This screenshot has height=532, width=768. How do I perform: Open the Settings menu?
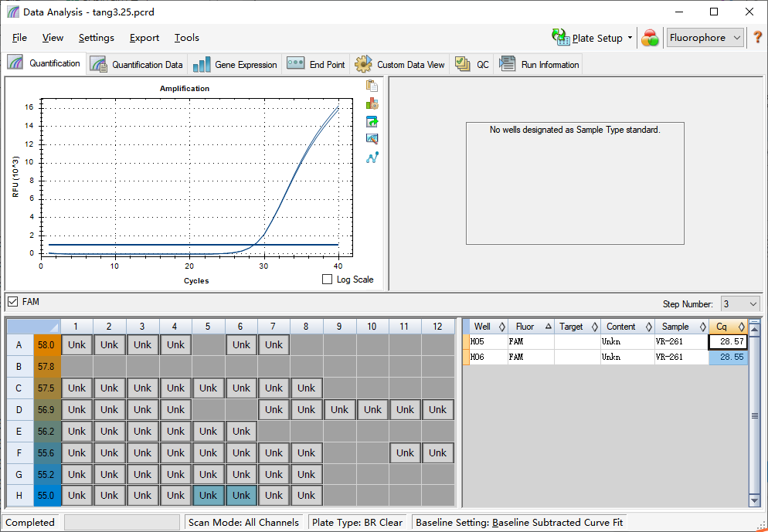click(96, 38)
